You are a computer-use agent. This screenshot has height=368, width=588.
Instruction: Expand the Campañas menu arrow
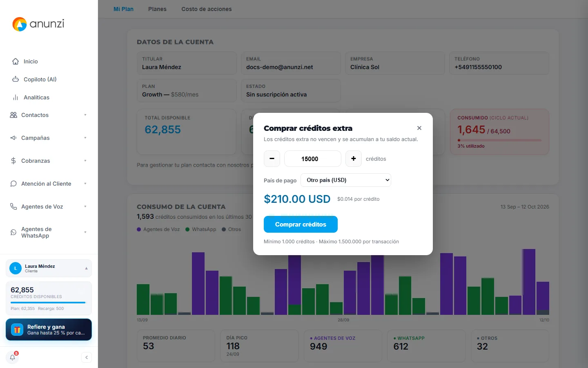pyautogui.click(x=85, y=138)
